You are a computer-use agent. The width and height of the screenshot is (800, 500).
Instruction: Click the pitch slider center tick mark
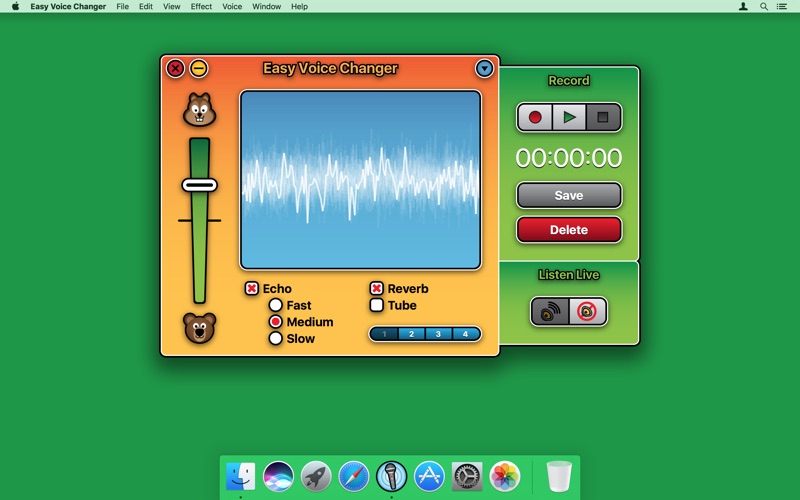[199, 220]
